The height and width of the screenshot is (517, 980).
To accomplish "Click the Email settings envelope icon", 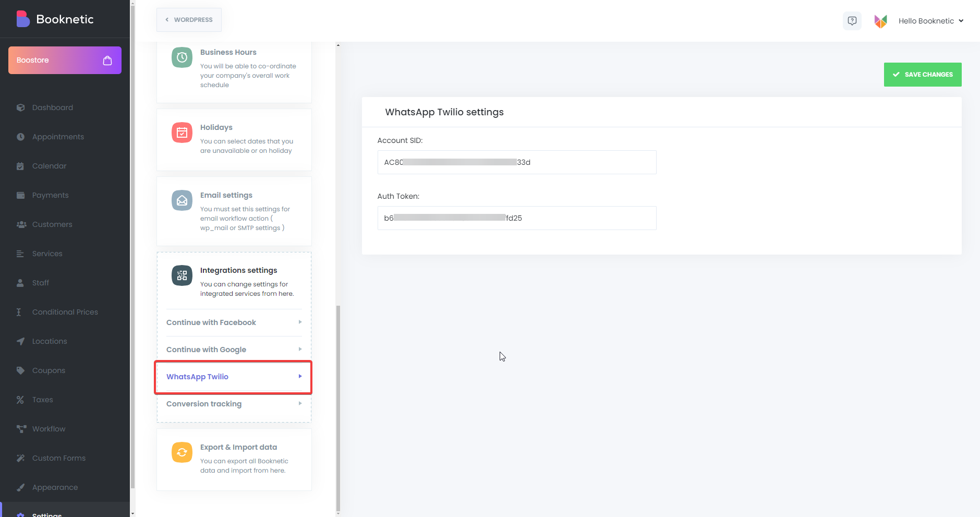I will tap(182, 200).
